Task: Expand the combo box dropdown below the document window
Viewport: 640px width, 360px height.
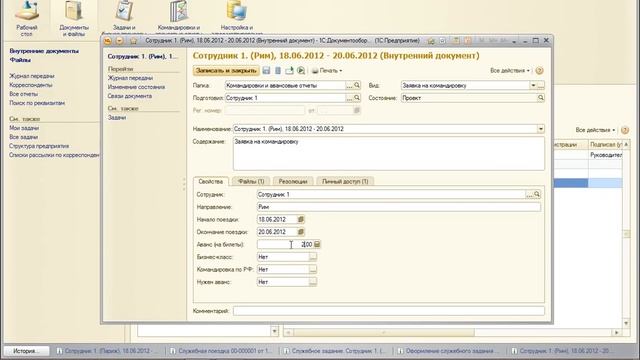Action: [x=275, y=331]
